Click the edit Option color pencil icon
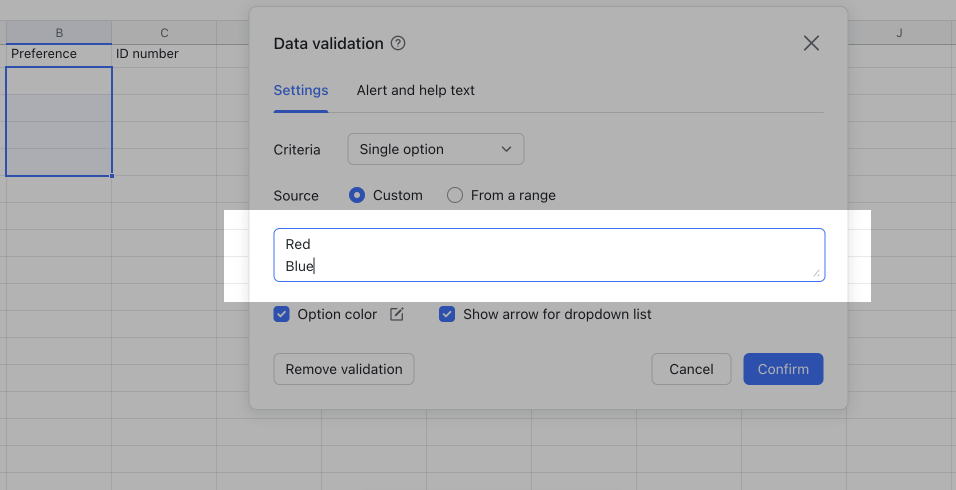956x490 pixels. (x=397, y=315)
